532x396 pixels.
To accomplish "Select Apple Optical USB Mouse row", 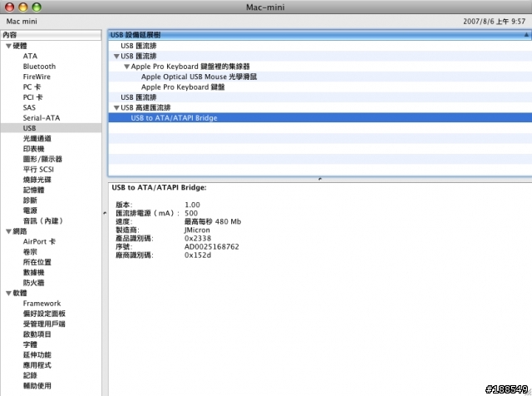I will pyautogui.click(x=320, y=77).
